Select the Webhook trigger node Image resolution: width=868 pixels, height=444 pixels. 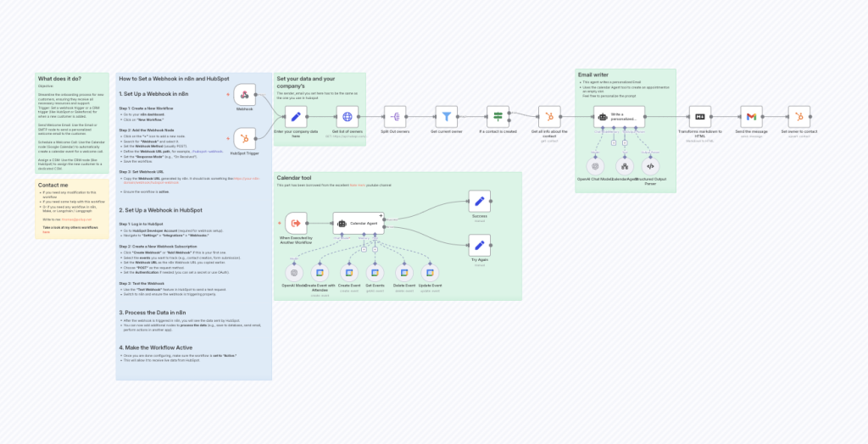244,95
